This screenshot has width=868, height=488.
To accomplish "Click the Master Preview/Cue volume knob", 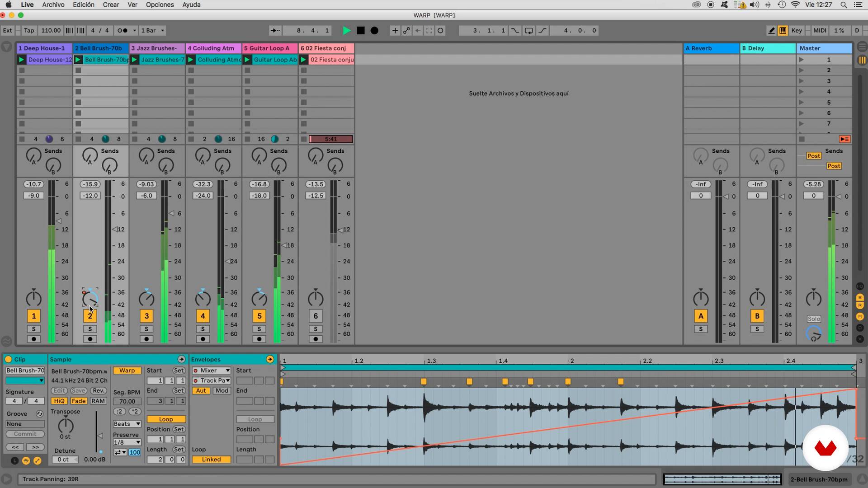I will click(814, 334).
